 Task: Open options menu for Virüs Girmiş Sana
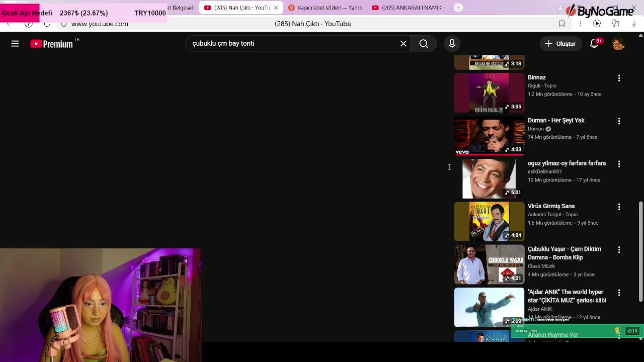[x=619, y=207]
